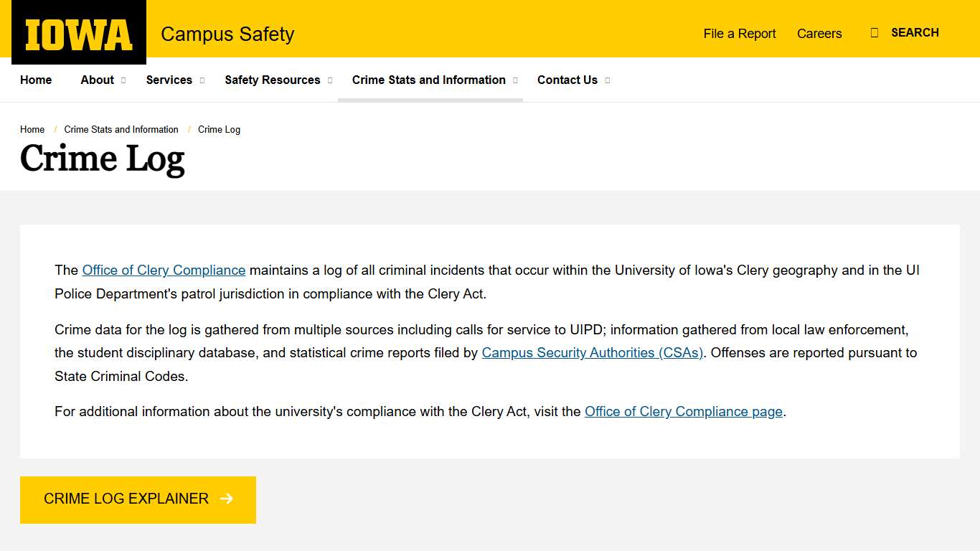Select Safety Resources in the navigation
Viewport: 980px width, 551px height.
pos(273,80)
